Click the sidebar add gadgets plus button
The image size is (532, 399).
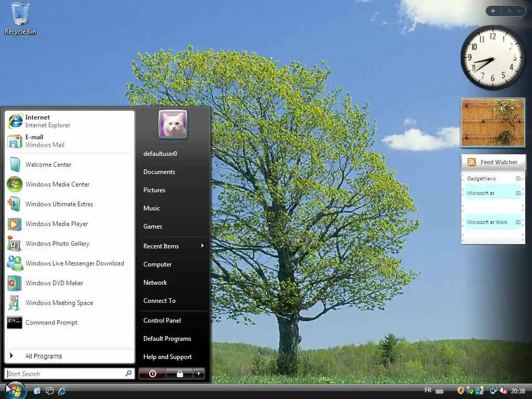click(493, 11)
